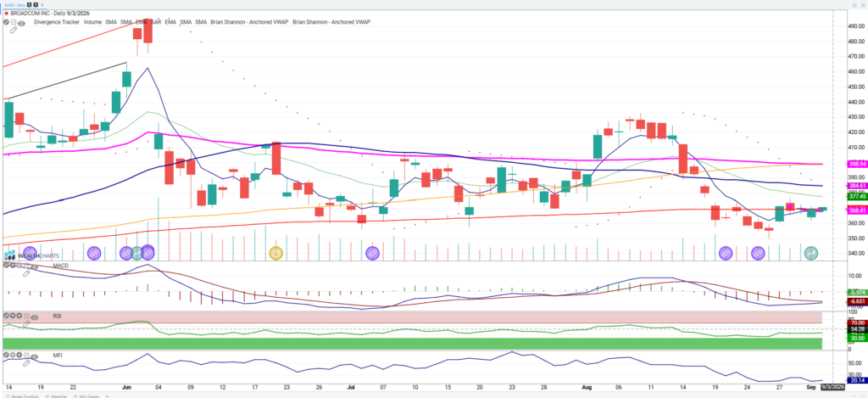Collapse main chart indicator legend box
Screen dimensions: 868x398
coord(14,22)
